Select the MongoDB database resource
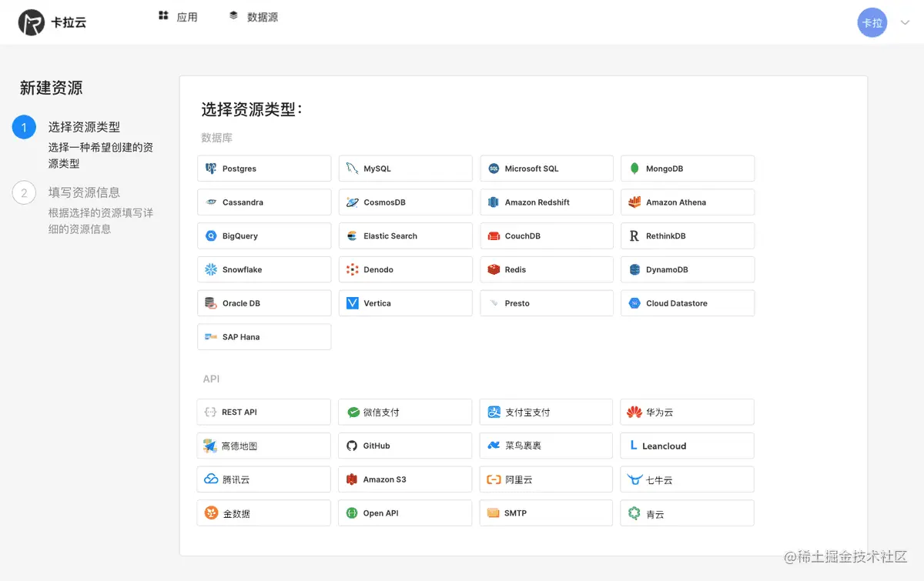This screenshot has height=581, width=924. click(687, 168)
